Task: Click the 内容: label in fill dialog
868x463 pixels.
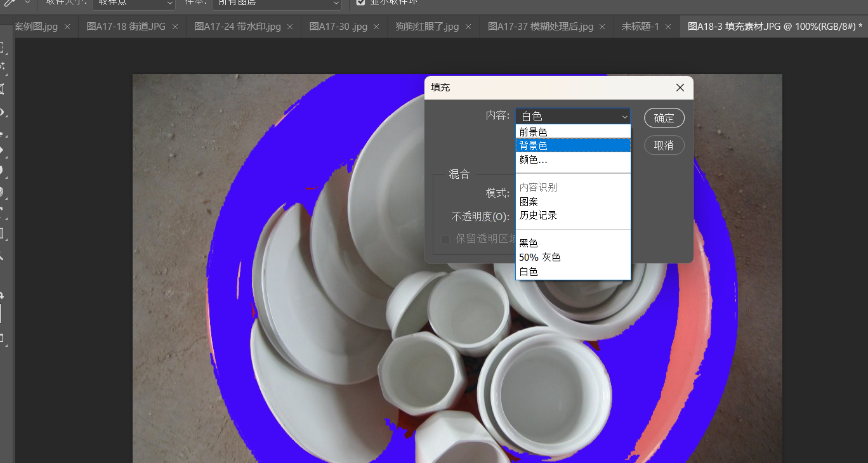Action: pyautogui.click(x=498, y=115)
